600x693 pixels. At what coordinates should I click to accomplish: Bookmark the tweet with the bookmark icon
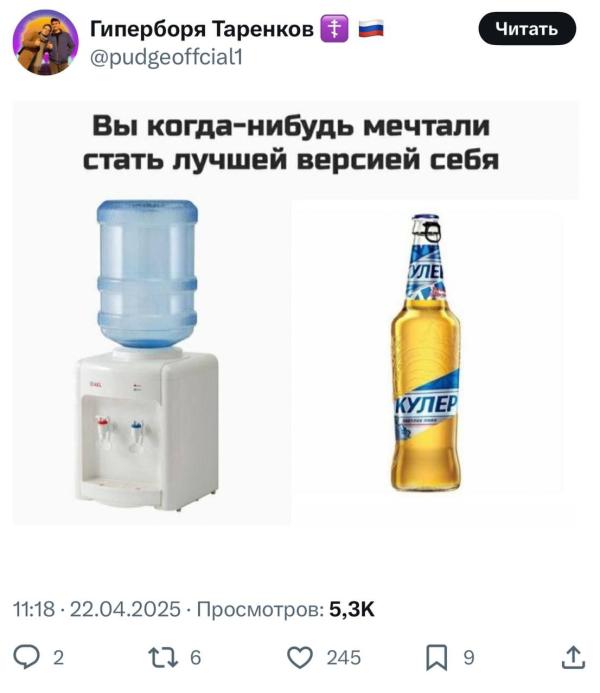[437, 657]
